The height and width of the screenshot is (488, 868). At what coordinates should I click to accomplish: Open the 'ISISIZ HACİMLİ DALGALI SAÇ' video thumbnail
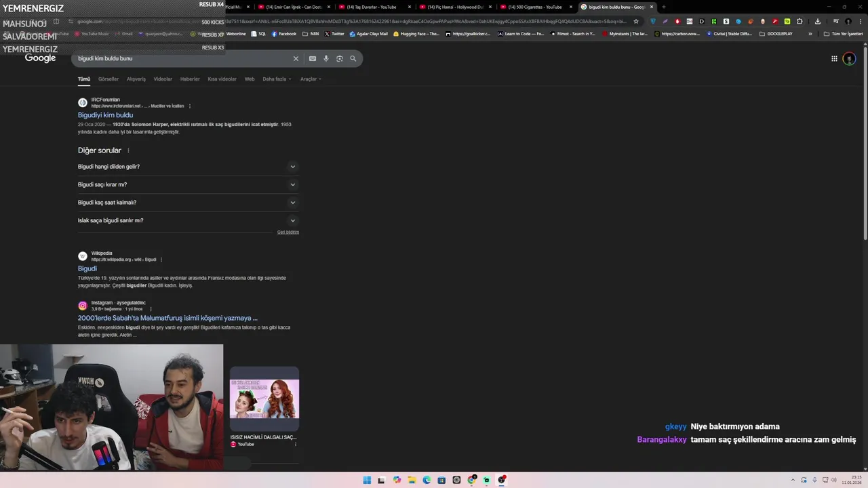(264, 399)
